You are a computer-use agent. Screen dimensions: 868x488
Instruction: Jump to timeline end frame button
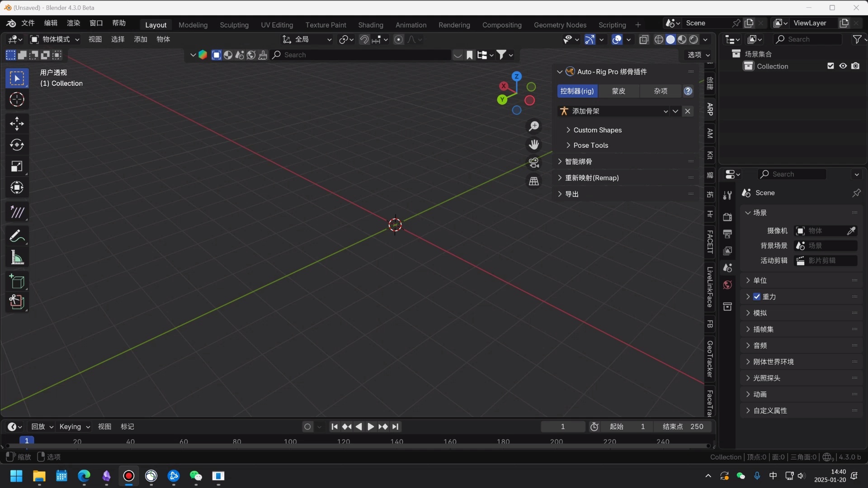pos(396,427)
